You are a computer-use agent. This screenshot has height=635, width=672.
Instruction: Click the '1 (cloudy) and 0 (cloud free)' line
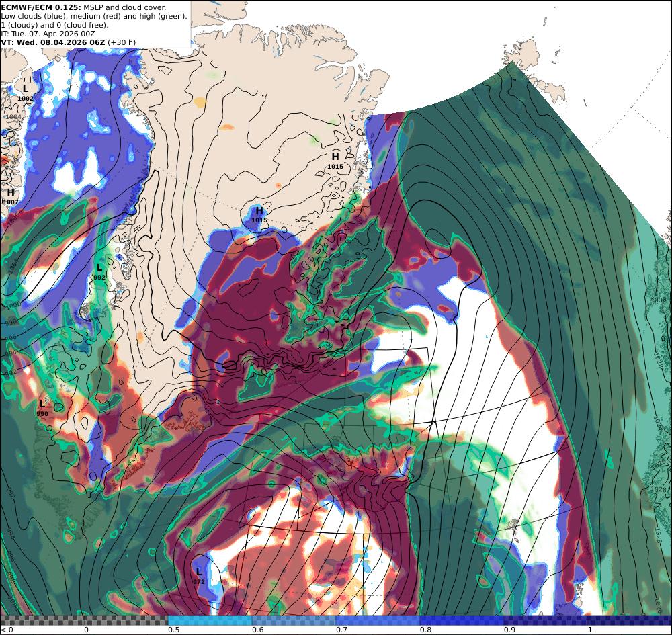[55, 25]
